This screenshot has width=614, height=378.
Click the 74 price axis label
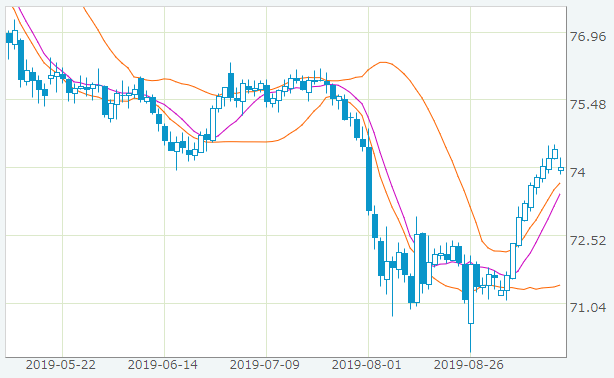(578, 172)
